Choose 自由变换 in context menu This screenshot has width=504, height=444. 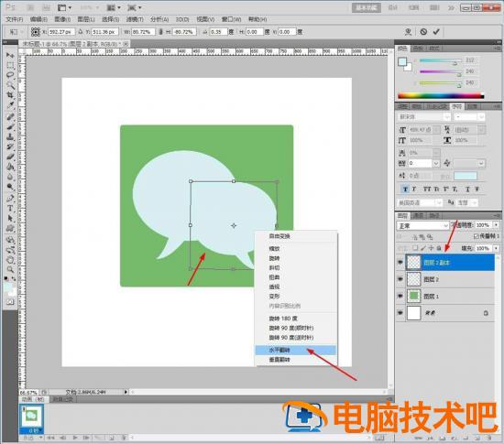click(x=296, y=236)
